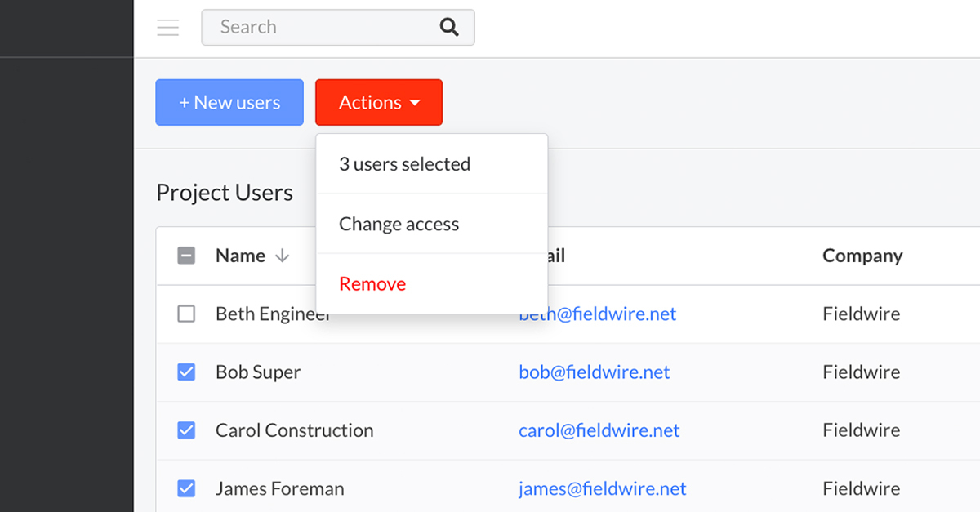980x512 pixels.
Task: Open the bob@fieldwire.net email link
Action: tap(595, 372)
